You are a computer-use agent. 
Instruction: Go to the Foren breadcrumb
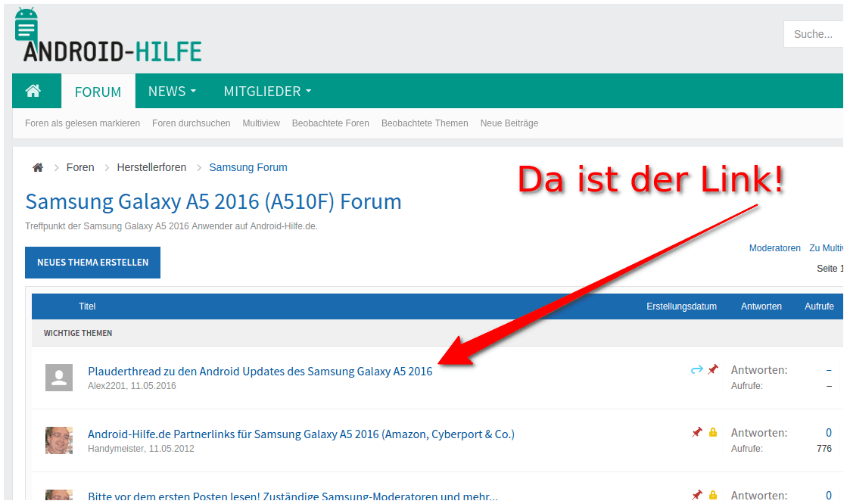pos(80,167)
